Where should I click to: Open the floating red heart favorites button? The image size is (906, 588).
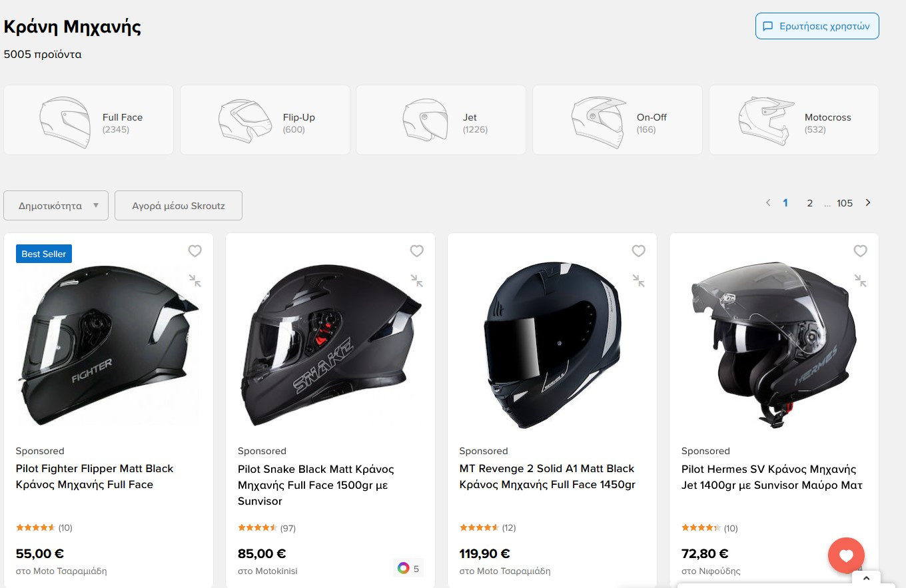tap(846, 555)
